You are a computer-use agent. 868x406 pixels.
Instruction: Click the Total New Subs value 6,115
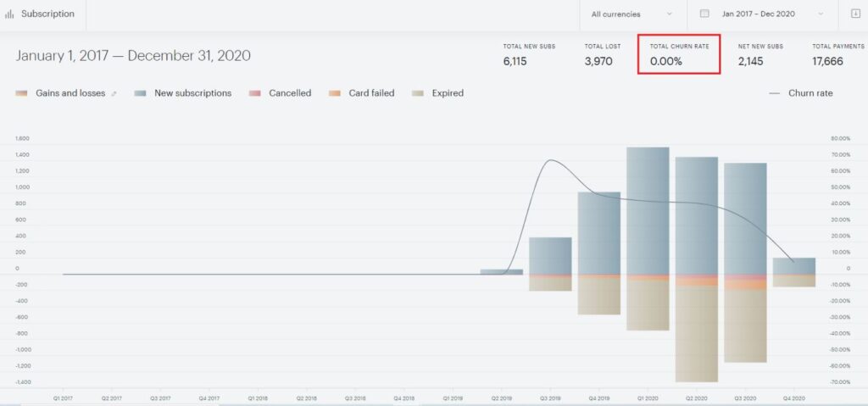pyautogui.click(x=515, y=62)
